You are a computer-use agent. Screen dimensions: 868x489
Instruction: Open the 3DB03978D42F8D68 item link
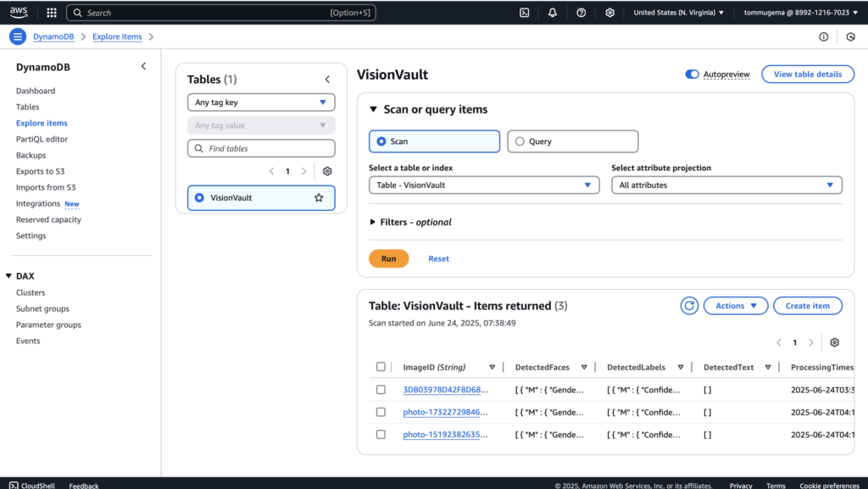pos(446,390)
